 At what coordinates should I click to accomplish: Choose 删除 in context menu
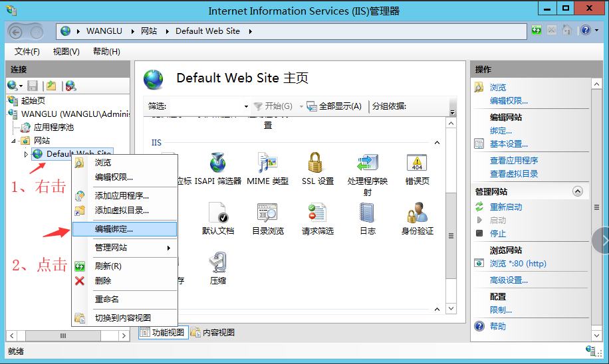point(125,280)
